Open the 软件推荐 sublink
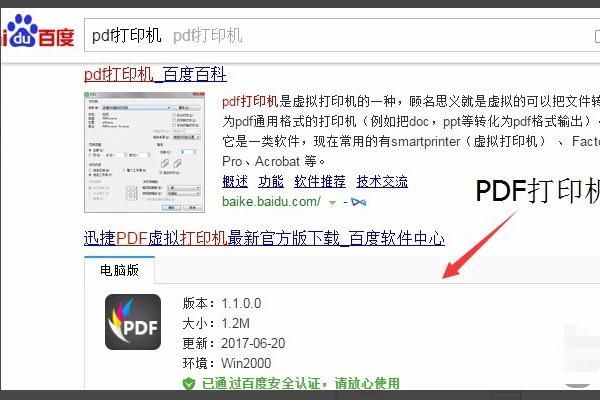600x400 pixels. pos(320,181)
